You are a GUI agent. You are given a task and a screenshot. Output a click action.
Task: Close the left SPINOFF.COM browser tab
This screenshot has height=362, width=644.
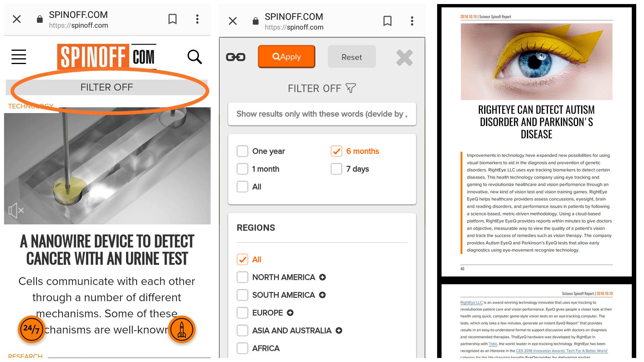17,19
